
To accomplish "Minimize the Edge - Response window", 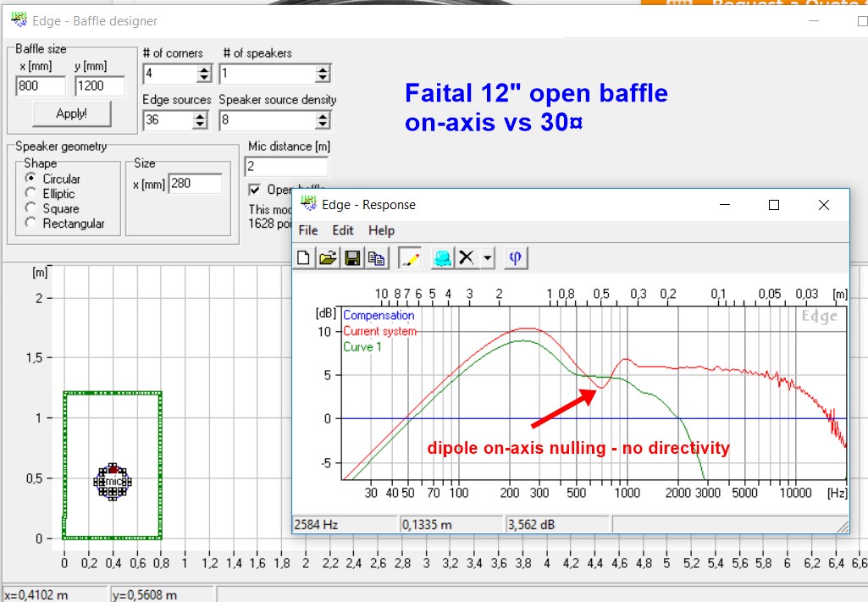I will [725, 205].
